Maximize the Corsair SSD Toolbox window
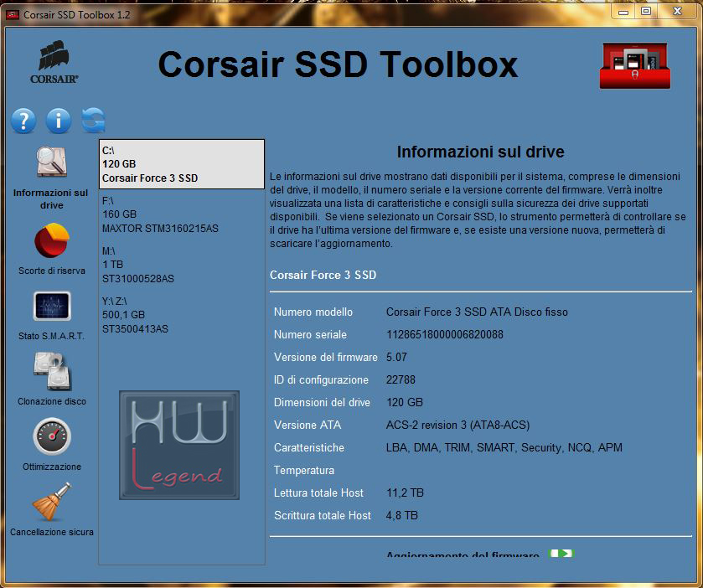Image resolution: width=703 pixels, height=588 pixels. [x=646, y=11]
